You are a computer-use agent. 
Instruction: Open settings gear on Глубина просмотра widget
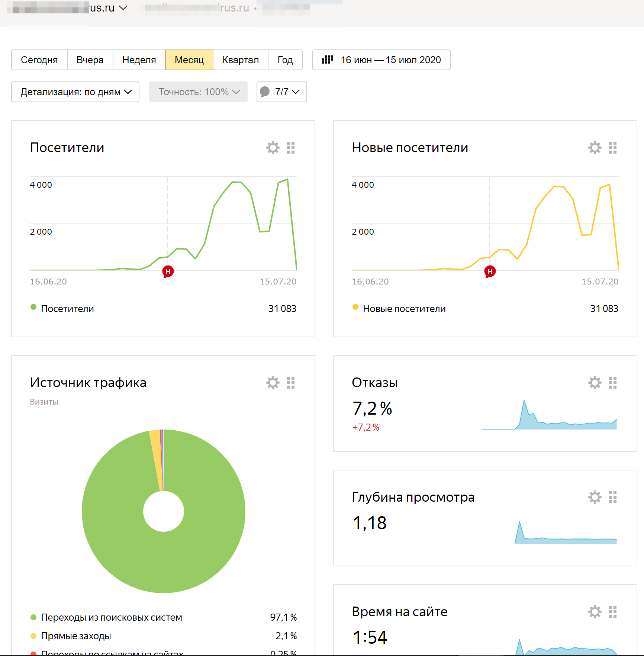coord(595,497)
